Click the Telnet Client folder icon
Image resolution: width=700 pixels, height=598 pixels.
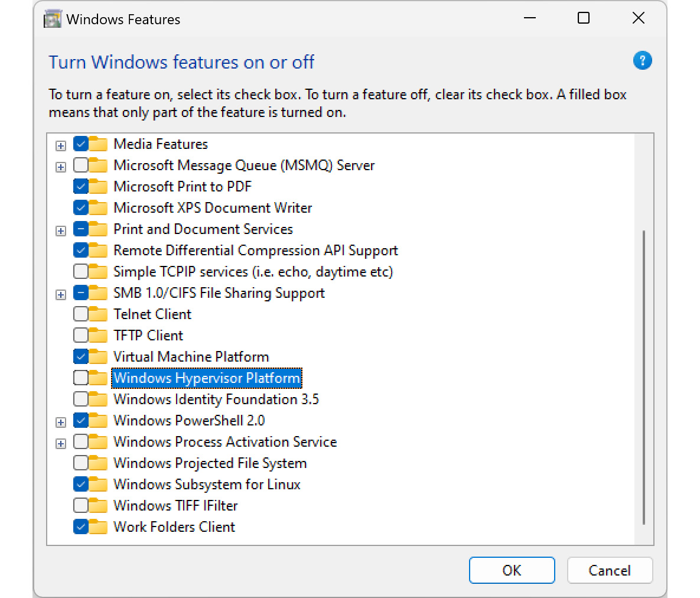click(98, 314)
